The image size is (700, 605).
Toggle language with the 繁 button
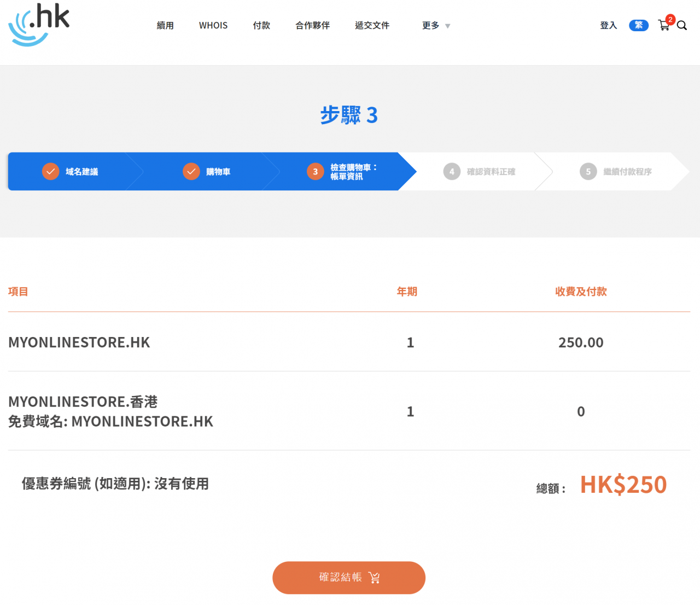(638, 25)
